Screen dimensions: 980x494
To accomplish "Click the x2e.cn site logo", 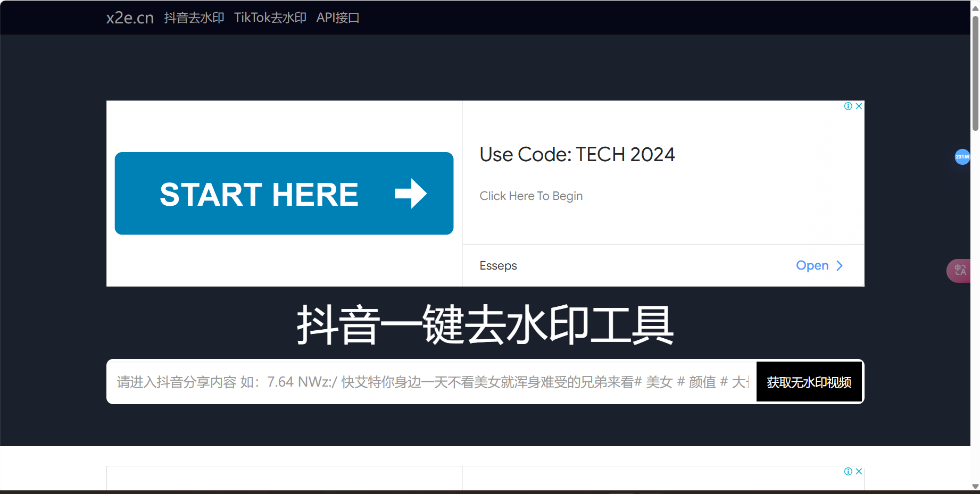I will pos(130,18).
